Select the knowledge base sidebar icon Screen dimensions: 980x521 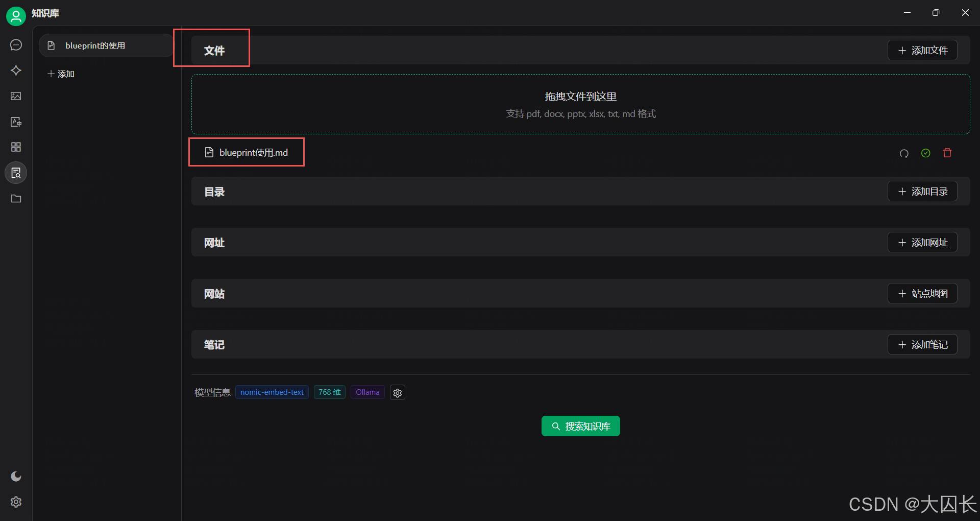click(x=16, y=173)
